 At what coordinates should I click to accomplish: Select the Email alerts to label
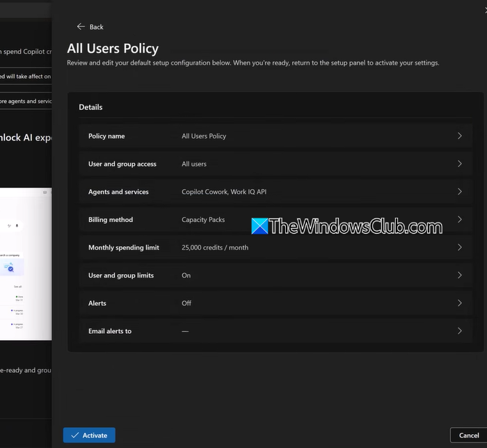(110, 331)
